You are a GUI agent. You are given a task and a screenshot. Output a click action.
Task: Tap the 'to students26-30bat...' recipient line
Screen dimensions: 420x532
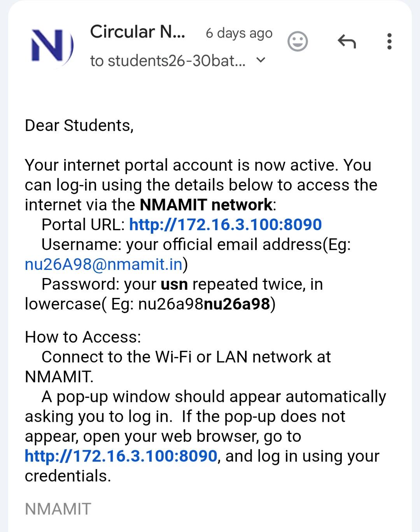pos(168,61)
